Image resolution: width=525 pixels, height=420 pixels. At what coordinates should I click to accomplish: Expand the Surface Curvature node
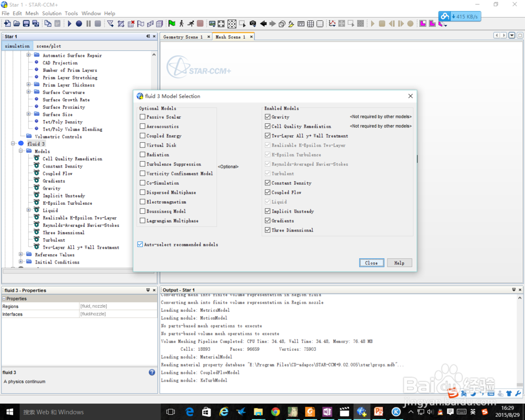pos(28,91)
